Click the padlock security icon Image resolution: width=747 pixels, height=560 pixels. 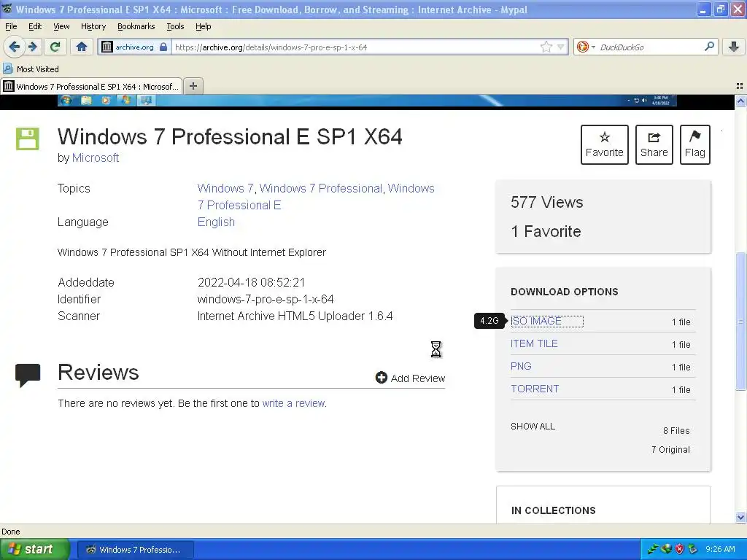tap(163, 47)
